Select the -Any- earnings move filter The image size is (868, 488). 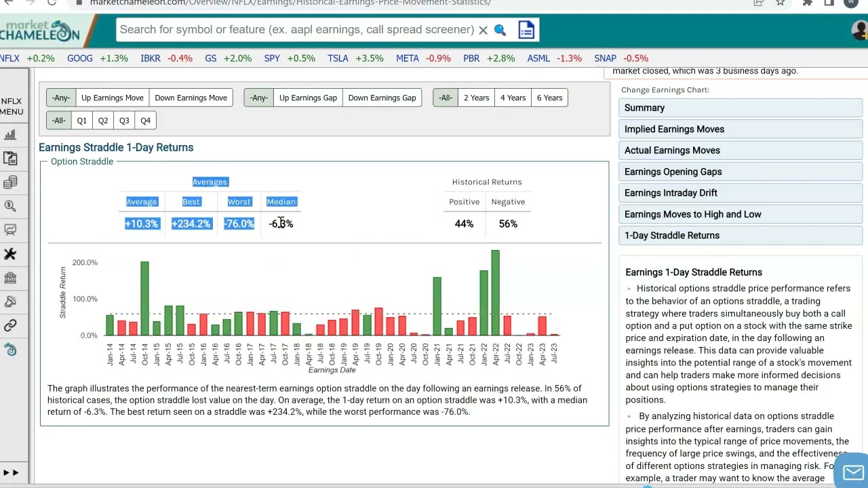[61, 98]
